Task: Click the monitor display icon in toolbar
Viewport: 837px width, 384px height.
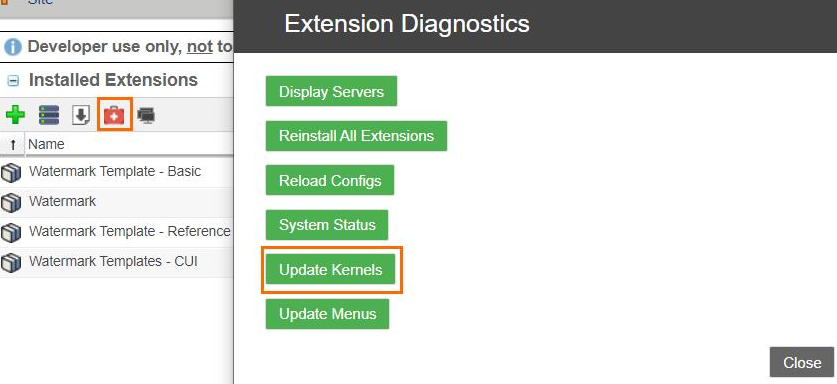Action: [146, 115]
